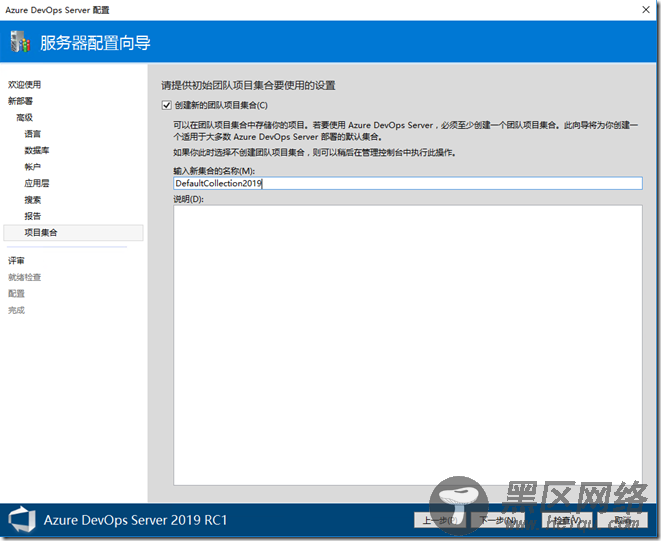Click the 下一步 next button
Viewport: 661px width, 541px height.
point(497,520)
